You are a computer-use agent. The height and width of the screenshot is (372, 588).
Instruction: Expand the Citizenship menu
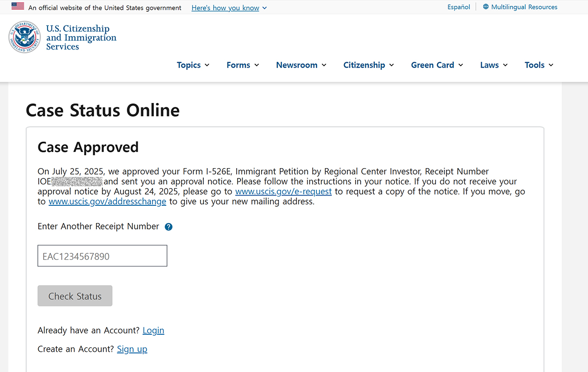click(368, 65)
